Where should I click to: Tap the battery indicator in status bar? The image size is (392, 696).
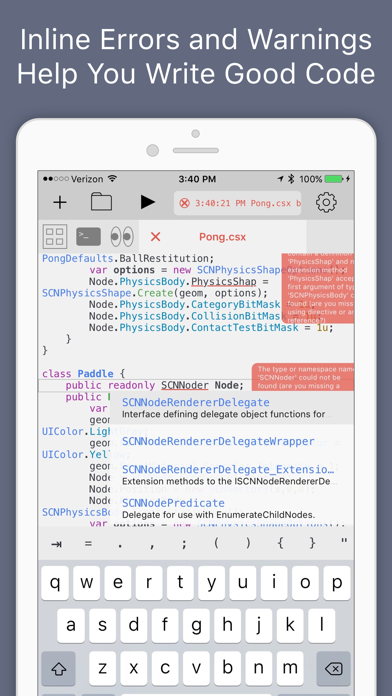click(333, 179)
